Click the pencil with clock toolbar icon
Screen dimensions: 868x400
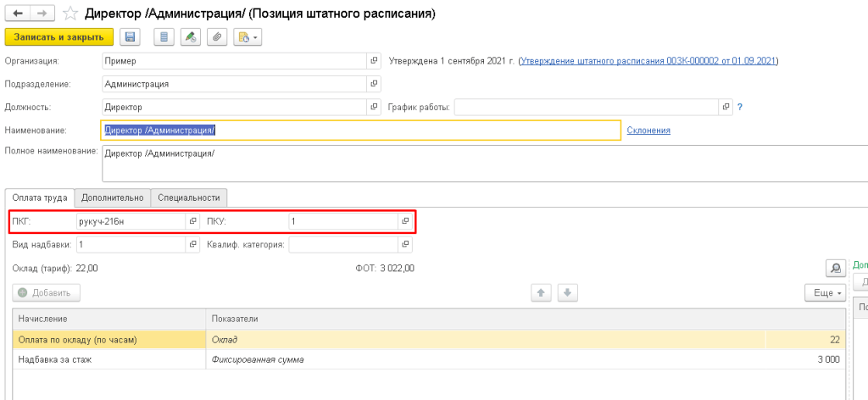tap(191, 37)
